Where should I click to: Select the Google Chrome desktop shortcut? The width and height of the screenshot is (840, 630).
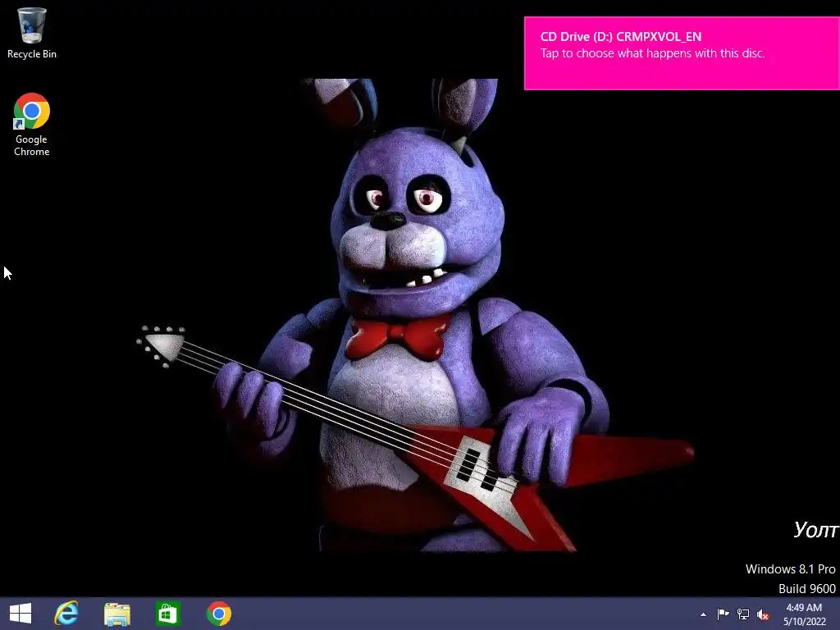(x=32, y=125)
